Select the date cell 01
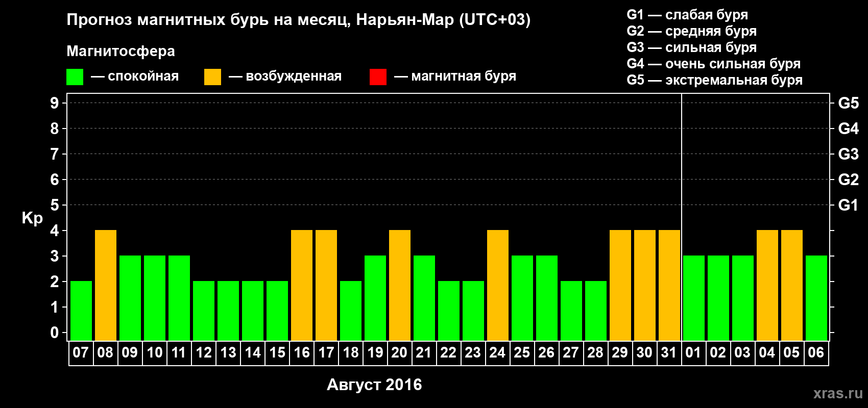Image resolution: width=868 pixels, height=408 pixels. [x=693, y=353]
